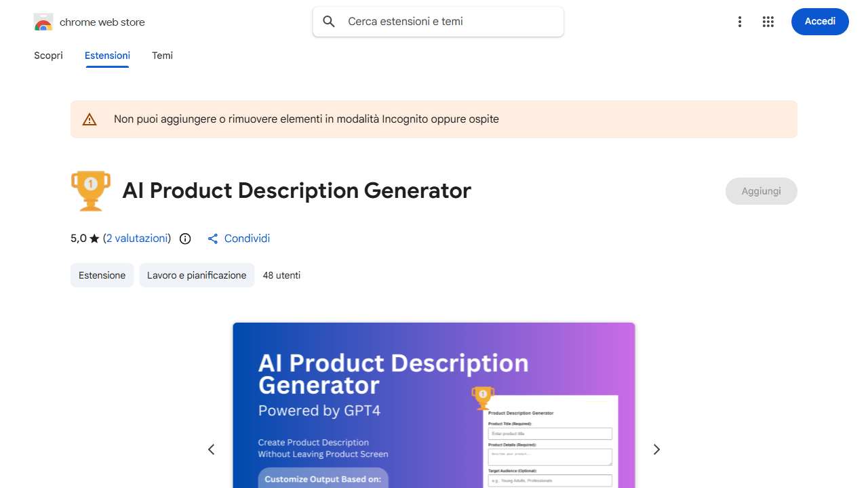This screenshot has width=868, height=488.
Task: Click the Condividi share icon
Action: 212,239
